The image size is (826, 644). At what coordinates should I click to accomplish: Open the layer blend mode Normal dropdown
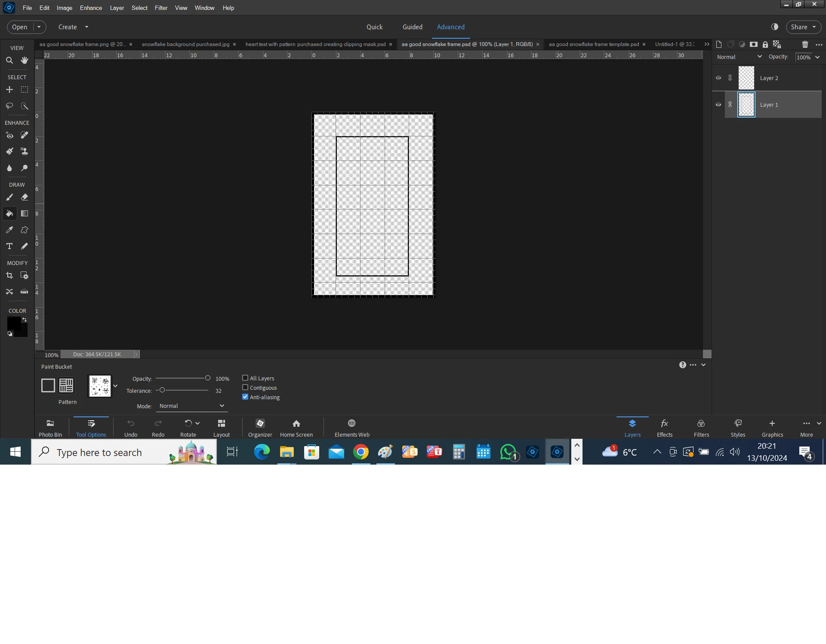[x=739, y=57]
